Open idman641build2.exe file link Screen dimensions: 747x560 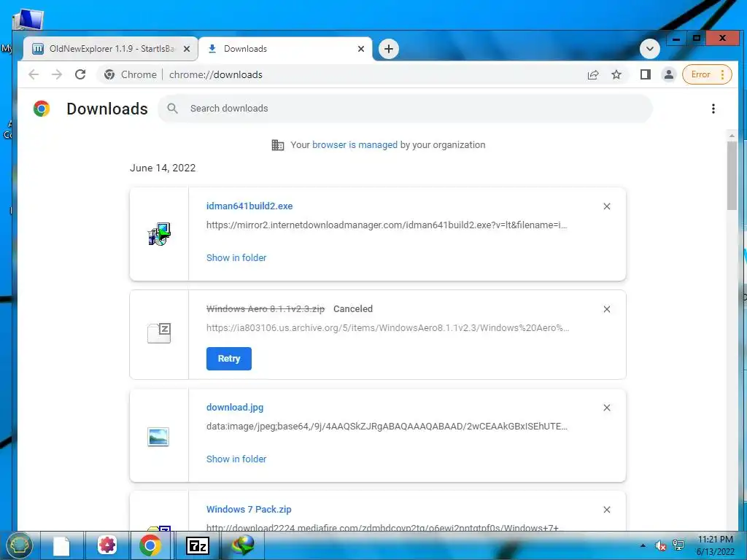click(249, 206)
